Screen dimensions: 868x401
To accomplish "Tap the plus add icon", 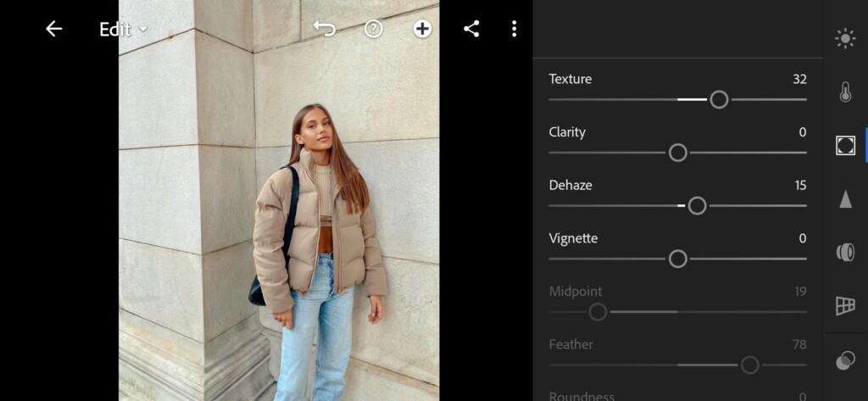I will [422, 29].
